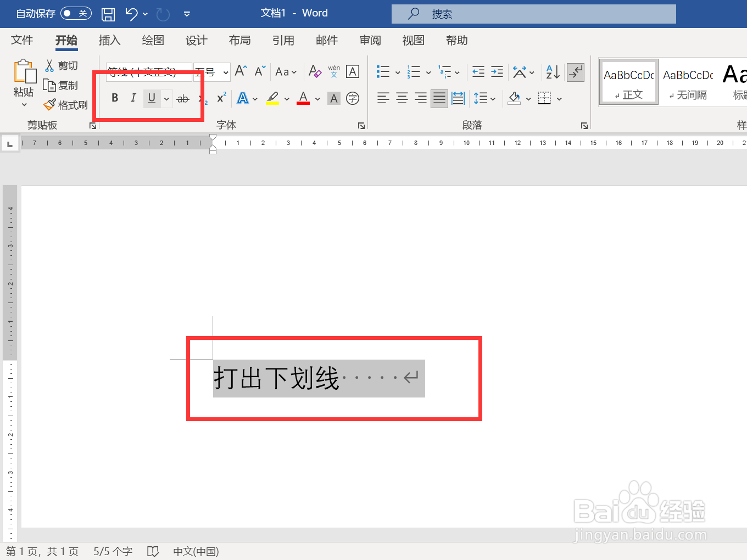This screenshot has width=747, height=560.
Task: Click the character border icon
Action: (353, 71)
